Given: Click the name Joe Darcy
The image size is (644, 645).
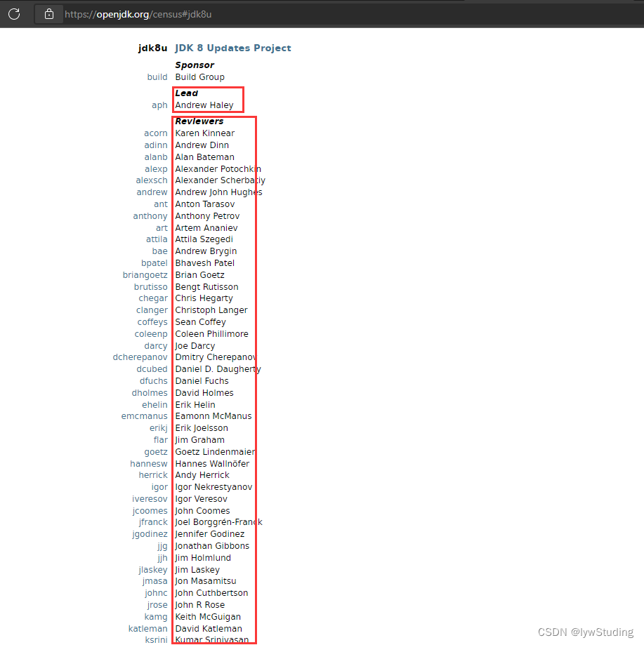Looking at the screenshot, I should [x=195, y=346].
